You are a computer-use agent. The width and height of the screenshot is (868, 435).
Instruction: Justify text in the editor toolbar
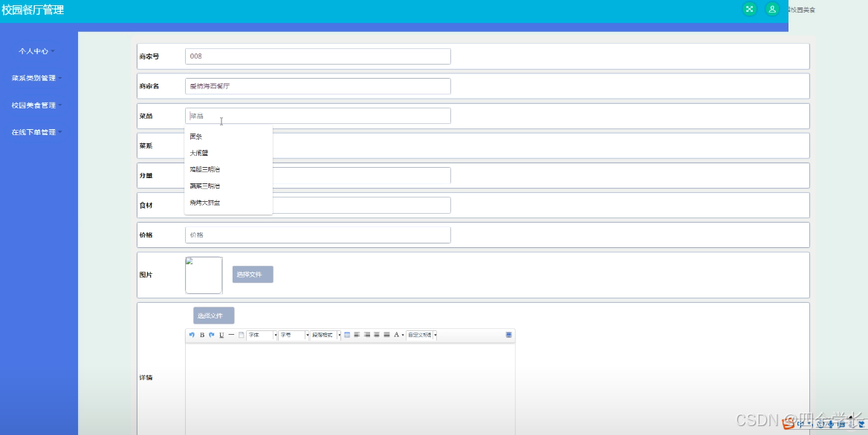click(x=387, y=335)
